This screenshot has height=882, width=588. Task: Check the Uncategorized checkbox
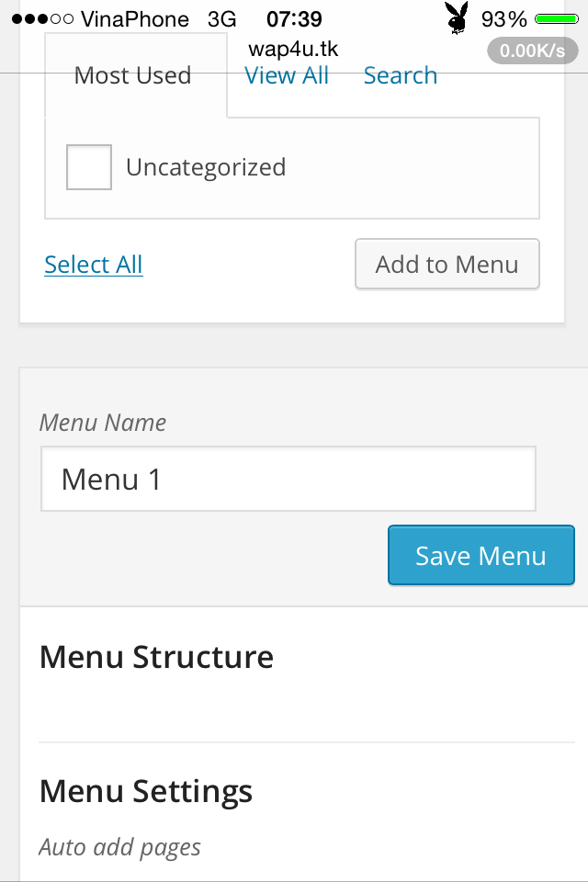(89, 167)
